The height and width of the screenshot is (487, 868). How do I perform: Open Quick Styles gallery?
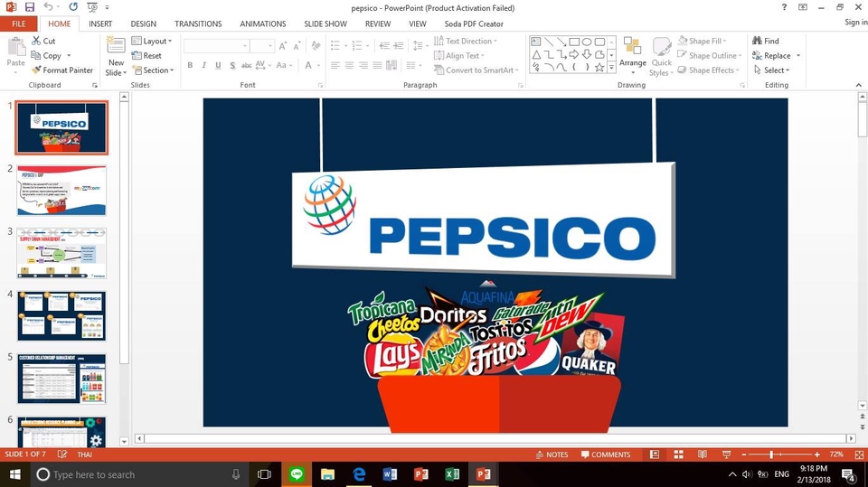pos(662,56)
